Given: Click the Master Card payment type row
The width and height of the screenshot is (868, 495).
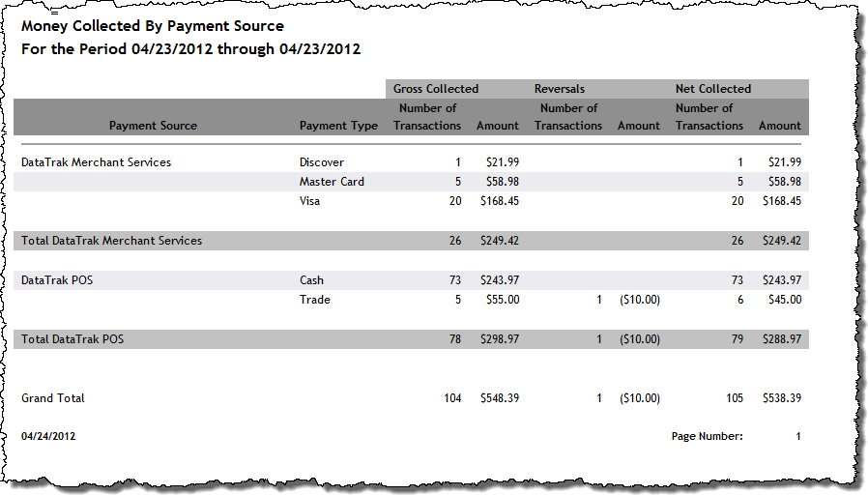Looking at the screenshot, I should click(x=411, y=182).
